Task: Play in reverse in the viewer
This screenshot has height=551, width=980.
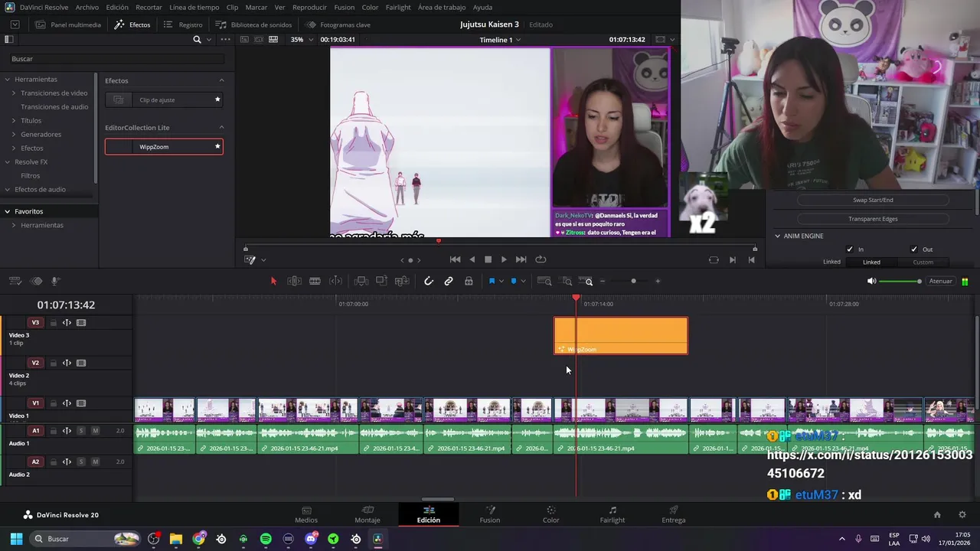Action: click(x=472, y=259)
